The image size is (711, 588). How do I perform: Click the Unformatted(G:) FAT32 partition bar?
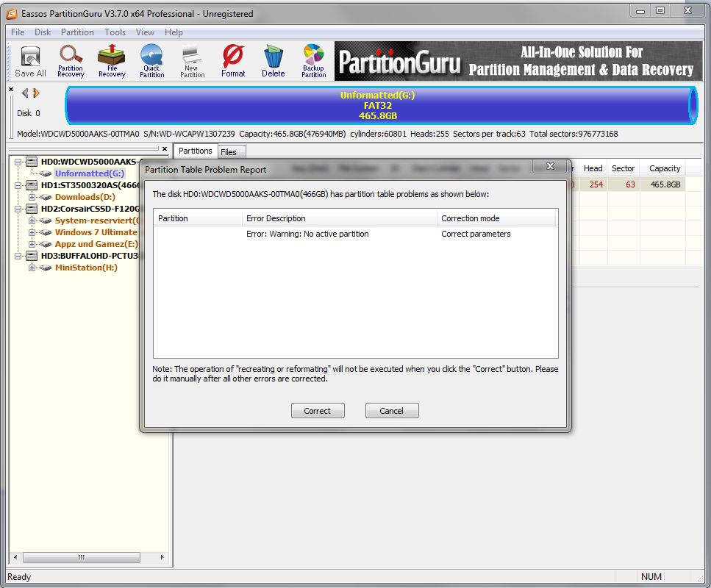point(381,106)
